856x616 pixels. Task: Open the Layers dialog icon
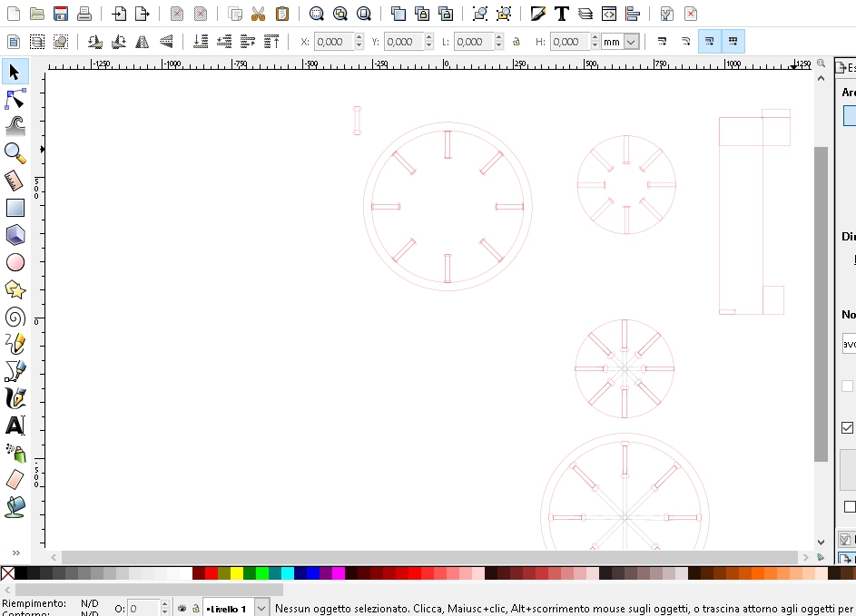pyautogui.click(x=585, y=14)
